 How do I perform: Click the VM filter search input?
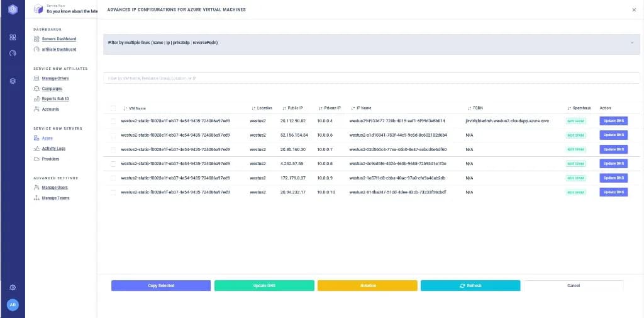[371, 78]
